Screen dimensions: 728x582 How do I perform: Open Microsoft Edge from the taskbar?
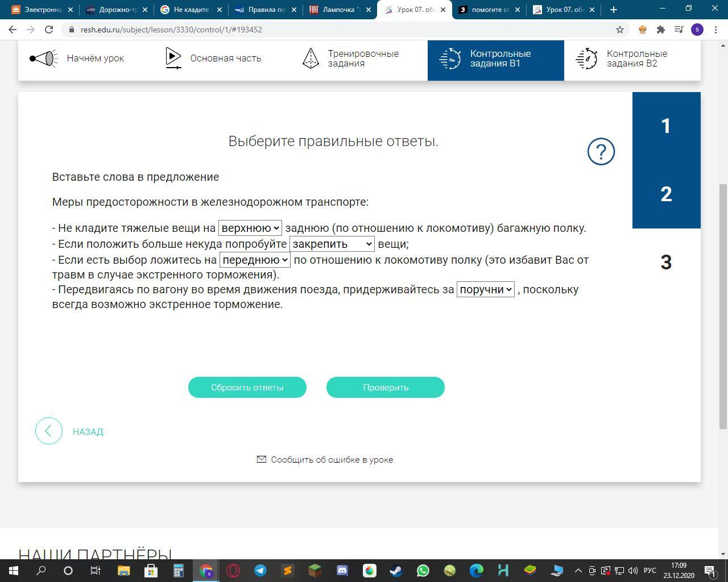pyautogui.click(x=477, y=571)
